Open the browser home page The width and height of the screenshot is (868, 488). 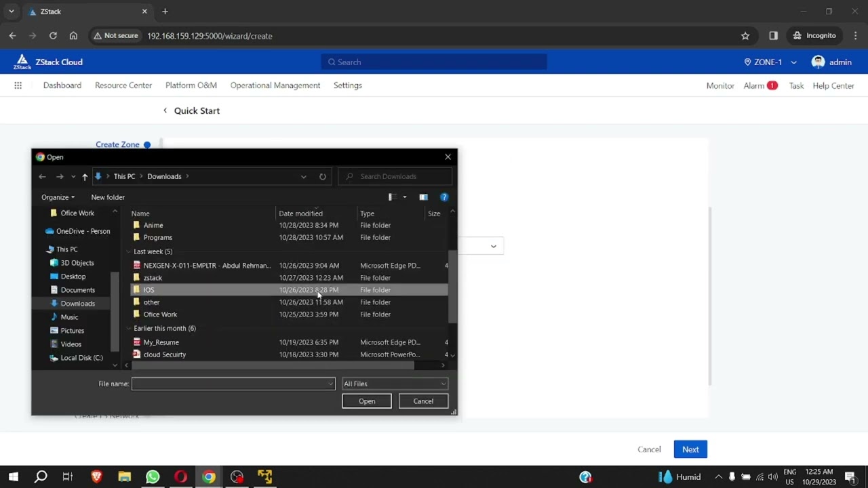click(73, 35)
